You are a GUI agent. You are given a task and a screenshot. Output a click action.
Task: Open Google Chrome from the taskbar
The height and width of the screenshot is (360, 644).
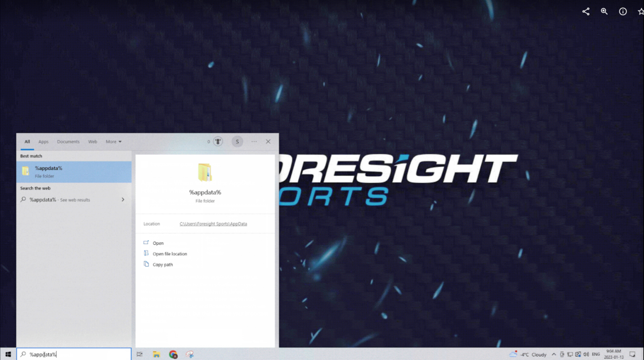coord(173,354)
